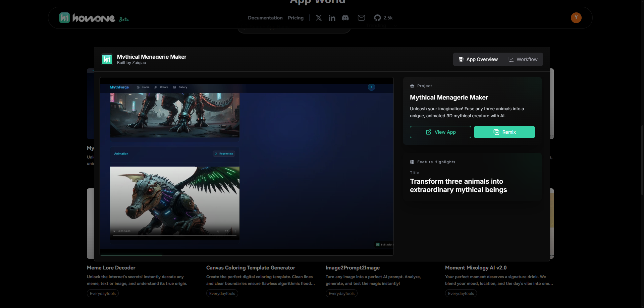Viewport: 644px width, 308px height.
Task: Open the LinkedIn icon link
Action: (332, 18)
